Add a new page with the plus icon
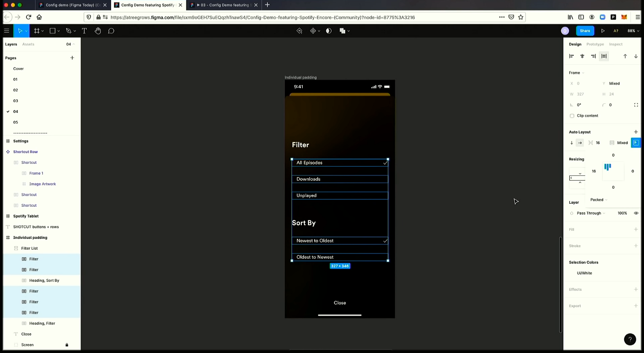The width and height of the screenshot is (644, 353). click(x=72, y=58)
